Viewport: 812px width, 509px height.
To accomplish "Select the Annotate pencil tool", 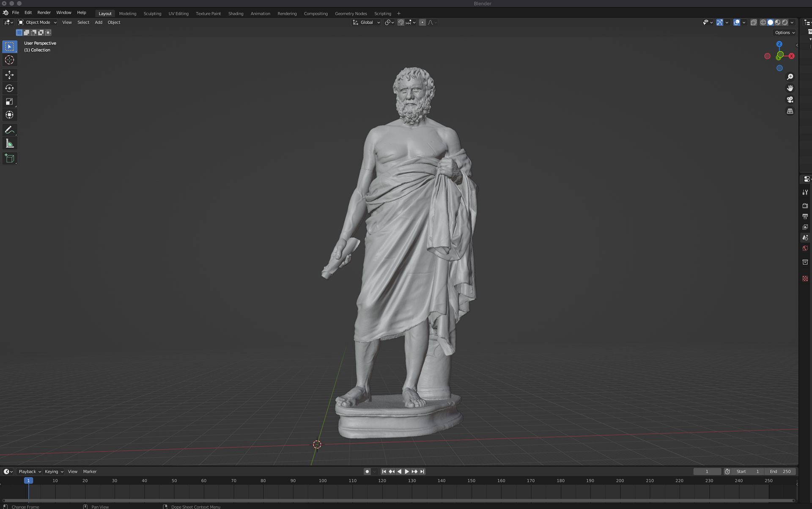I will click(x=9, y=130).
